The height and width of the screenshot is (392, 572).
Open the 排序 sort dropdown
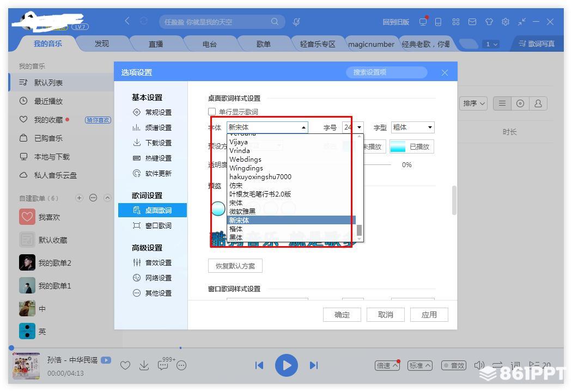click(473, 103)
